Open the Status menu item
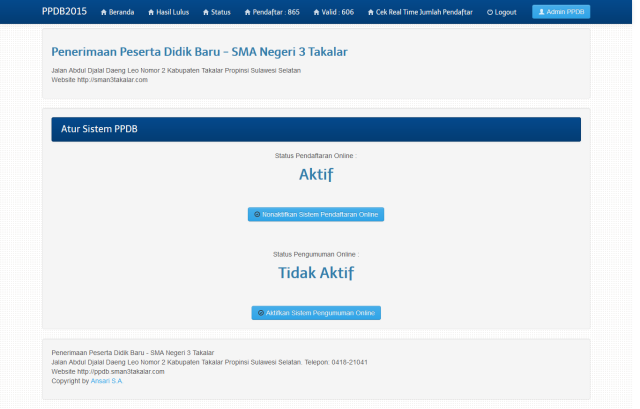Viewport: 640px width, 409px height. pyautogui.click(x=221, y=13)
